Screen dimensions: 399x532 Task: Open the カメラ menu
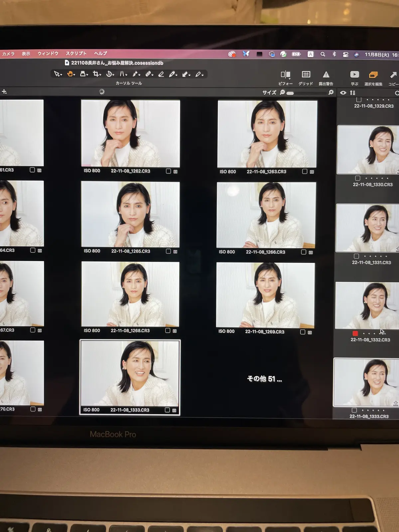click(x=8, y=54)
